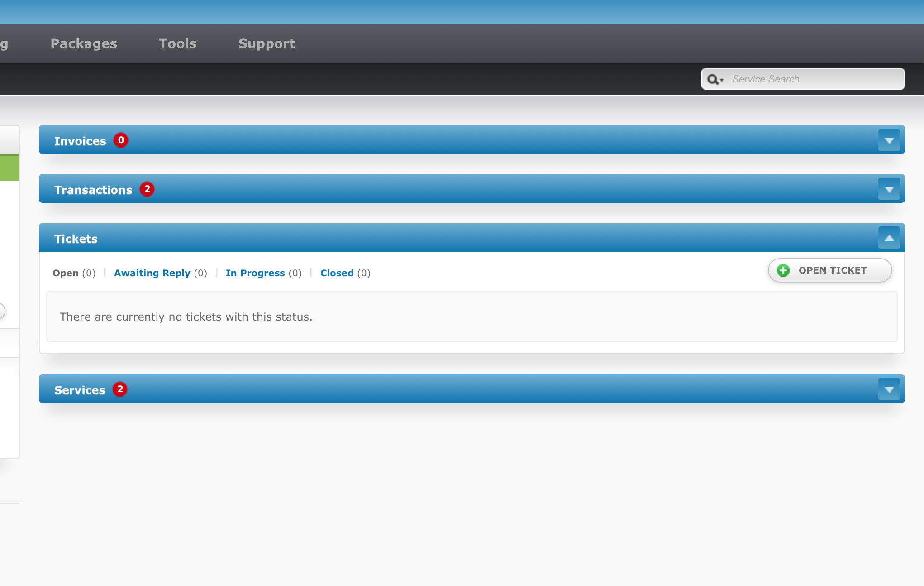Expand the Services panel arrow

tap(889, 389)
